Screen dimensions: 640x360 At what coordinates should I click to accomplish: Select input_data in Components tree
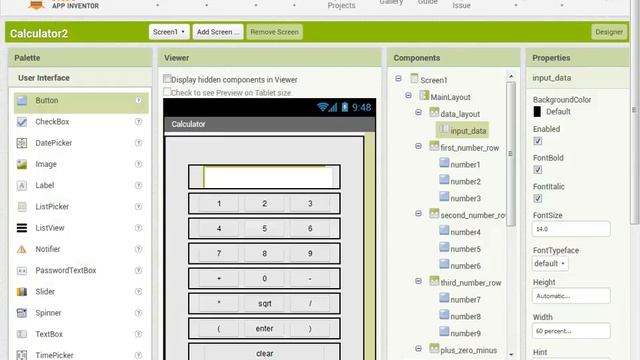coord(462,131)
